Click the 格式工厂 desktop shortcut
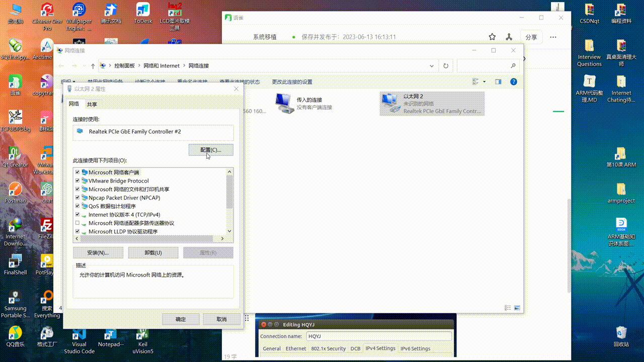 pyautogui.click(x=47, y=336)
